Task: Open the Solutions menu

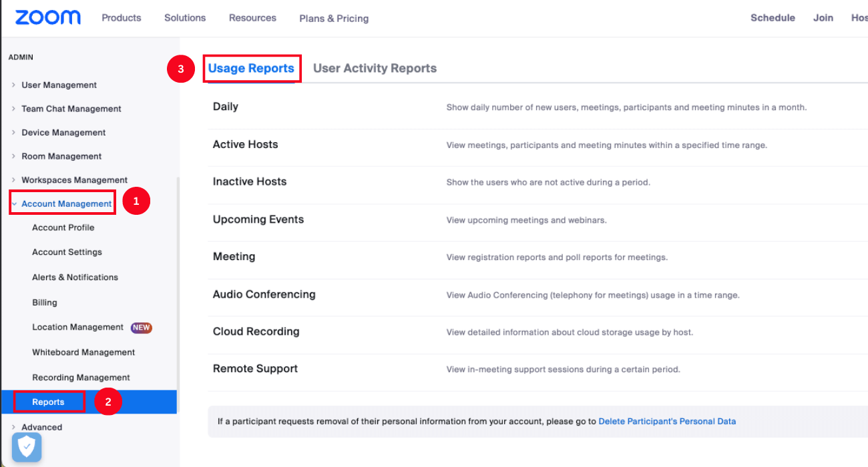Action: 185,18
